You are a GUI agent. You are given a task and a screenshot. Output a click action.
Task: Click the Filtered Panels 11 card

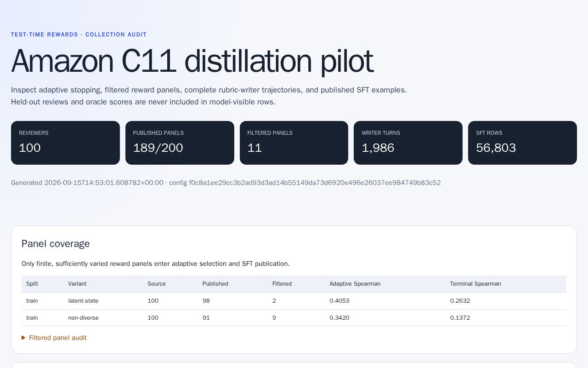(x=294, y=143)
